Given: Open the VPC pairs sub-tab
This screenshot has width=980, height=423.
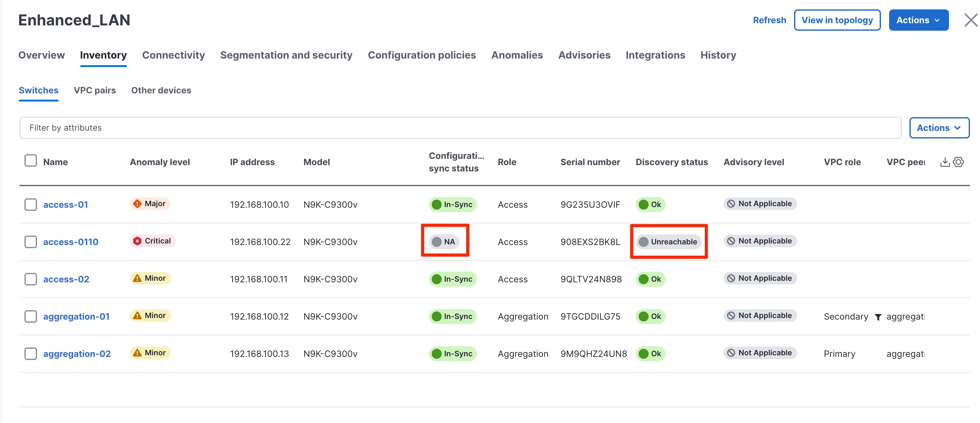Looking at the screenshot, I should [95, 91].
